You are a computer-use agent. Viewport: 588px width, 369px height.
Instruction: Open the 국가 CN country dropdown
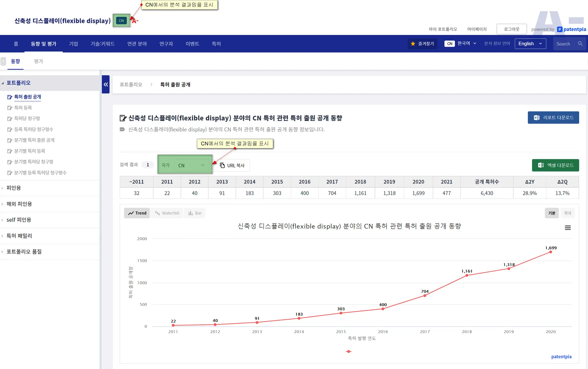click(191, 165)
